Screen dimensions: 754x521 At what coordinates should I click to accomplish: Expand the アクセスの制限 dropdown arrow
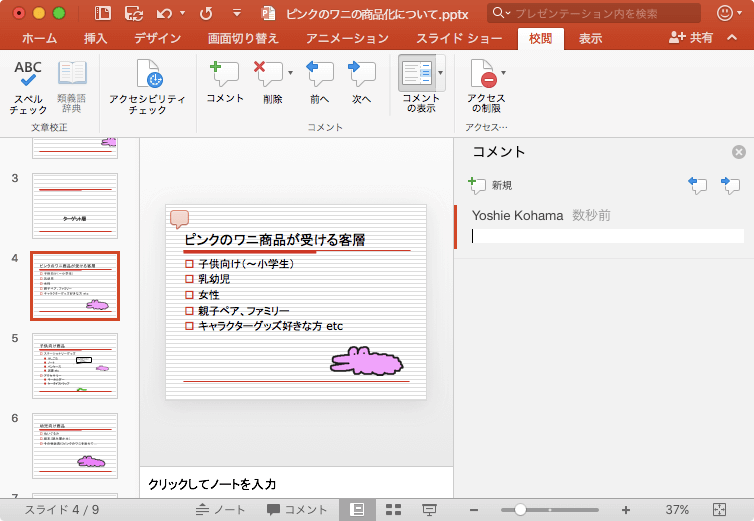503,73
